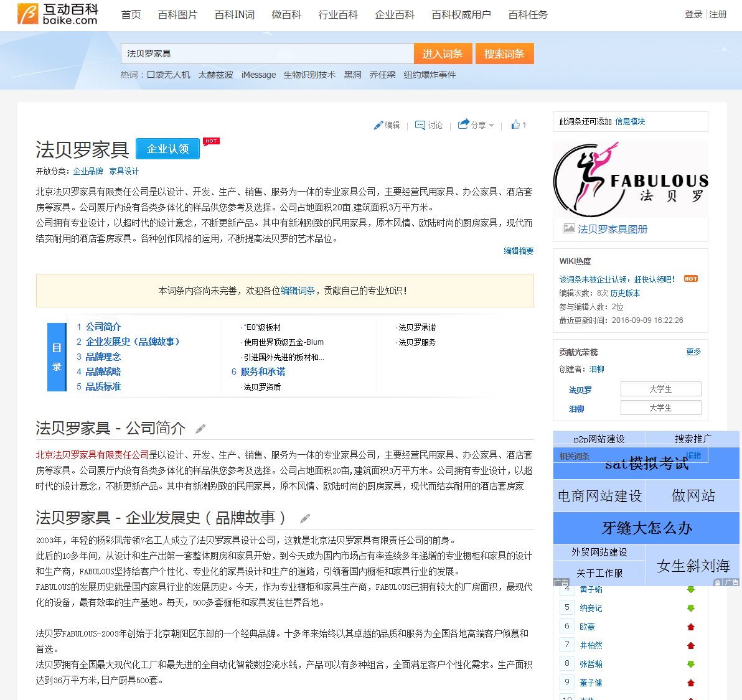
Task: Click the 编辑摘要 link
Action: tap(519, 251)
